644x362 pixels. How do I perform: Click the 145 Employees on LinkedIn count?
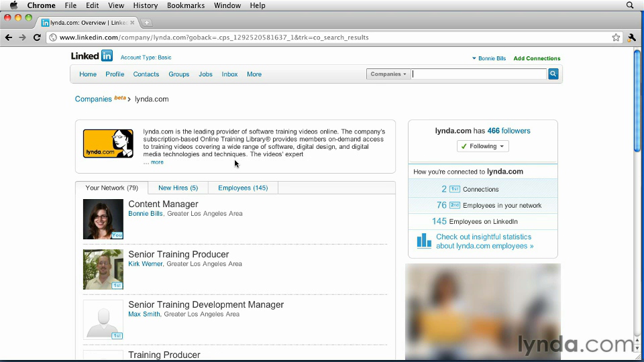click(439, 221)
